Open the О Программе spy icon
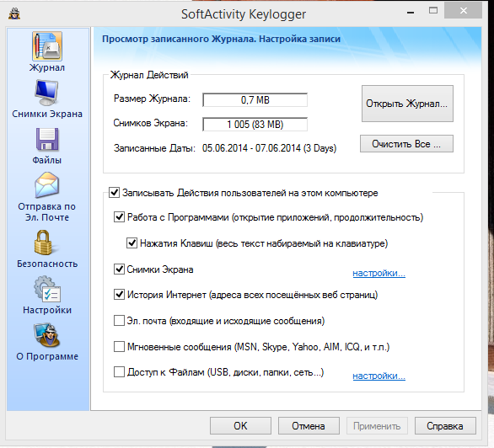This screenshot has height=448, width=494. (x=47, y=335)
